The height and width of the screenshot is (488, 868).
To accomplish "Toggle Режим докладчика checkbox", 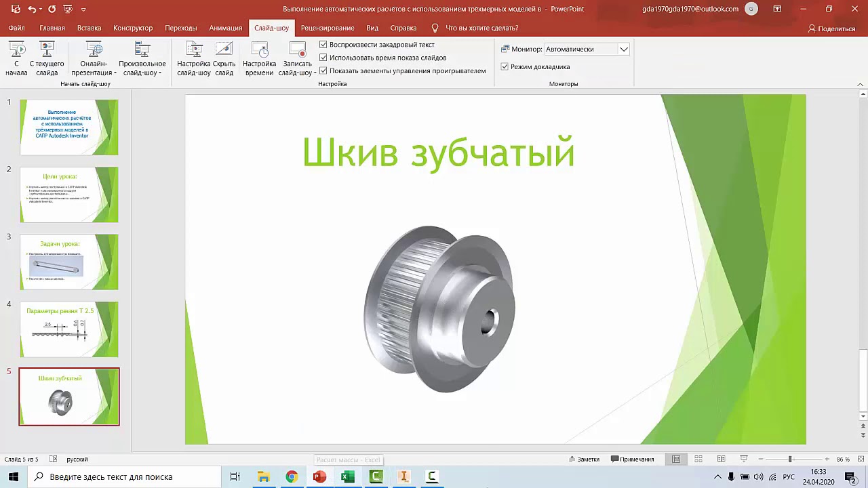I will point(505,66).
